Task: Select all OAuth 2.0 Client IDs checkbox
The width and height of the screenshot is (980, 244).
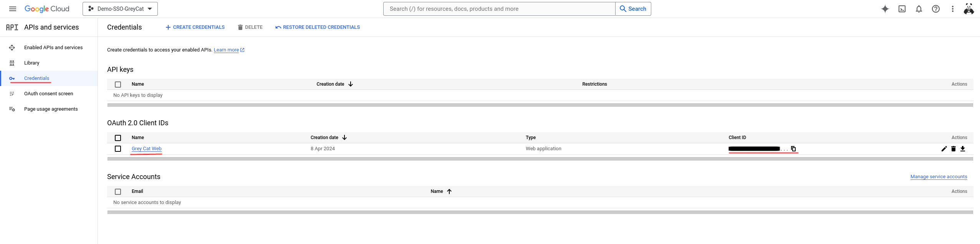Action: (x=118, y=138)
